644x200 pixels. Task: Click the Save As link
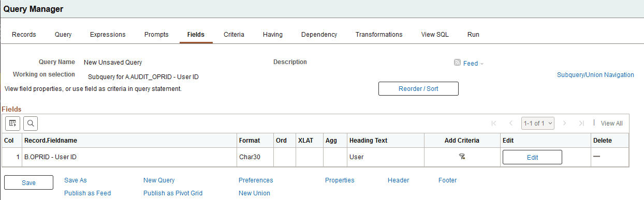pos(76,180)
